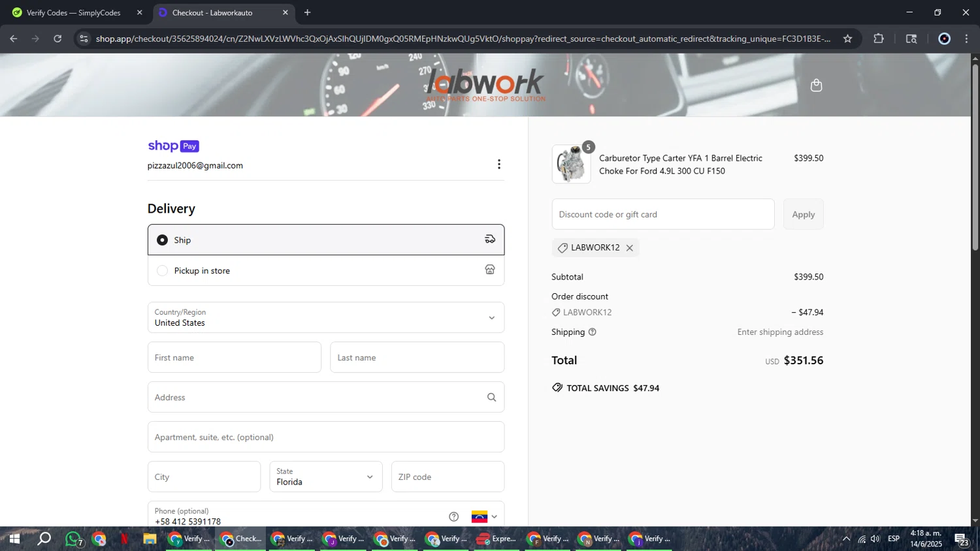The image size is (980, 551).
Task: Click the Apply discount button
Action: (804, 214)
